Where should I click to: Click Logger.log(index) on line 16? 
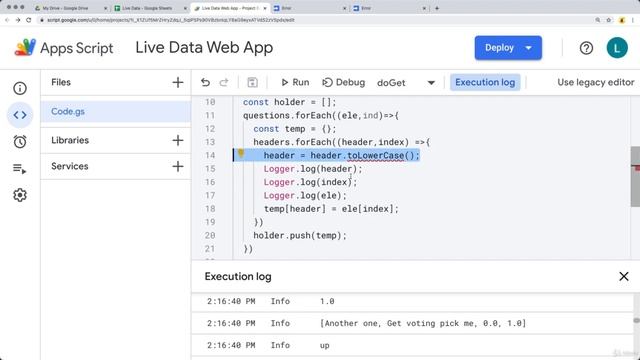pyautogui.click(x=310, y=182)
